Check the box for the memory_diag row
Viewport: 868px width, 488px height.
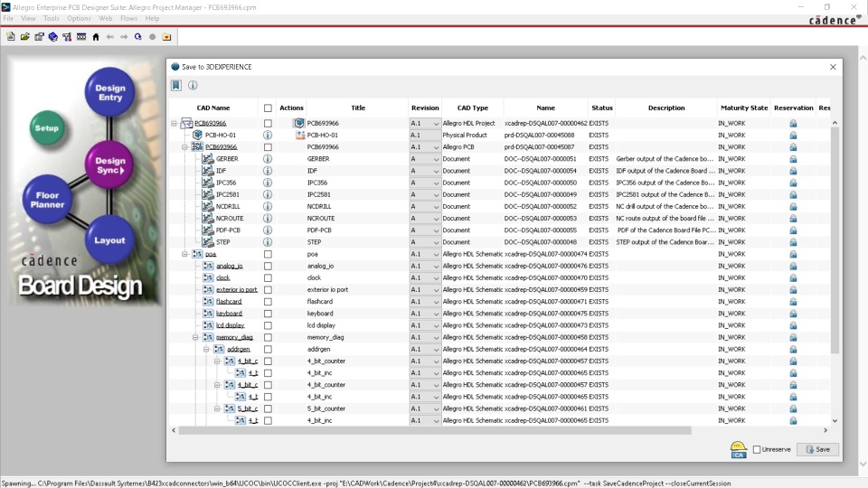click(x=268, y=337)
